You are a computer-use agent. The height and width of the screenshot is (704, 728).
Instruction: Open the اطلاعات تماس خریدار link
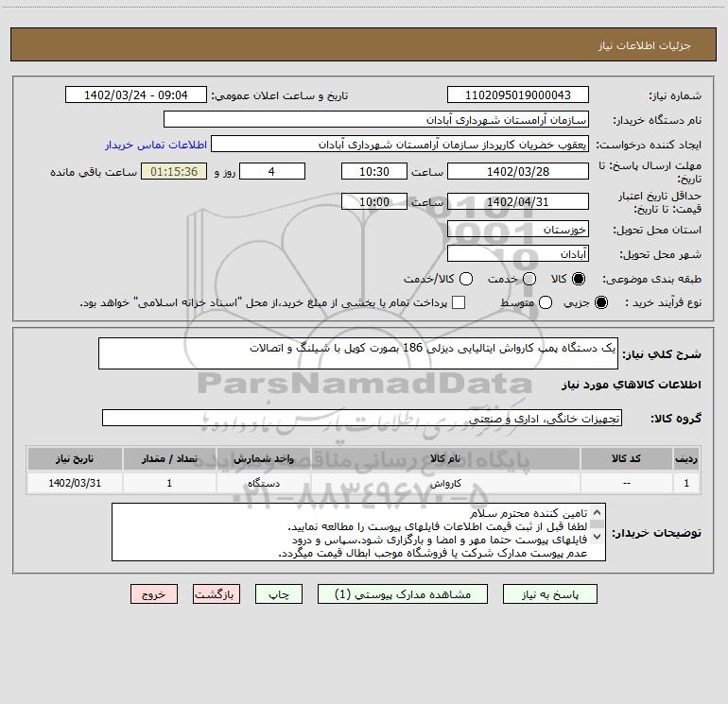point(156,145)
